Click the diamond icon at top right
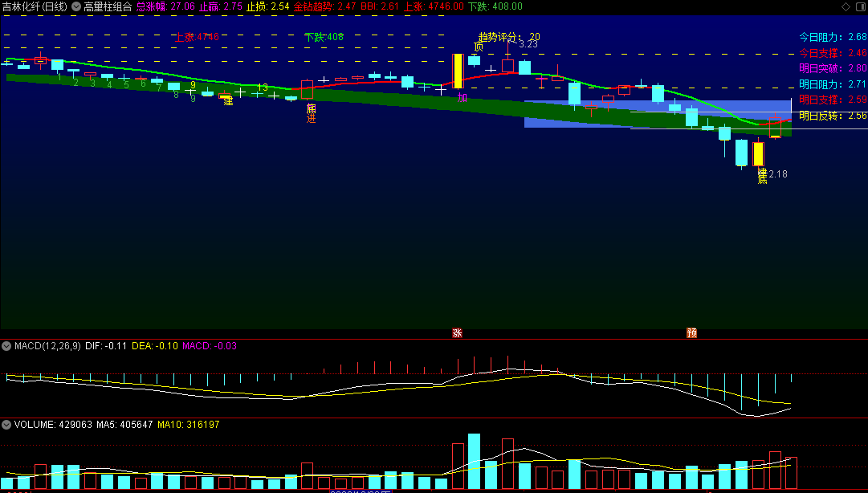This screenshot has height=493, width=868. [846, 6]
